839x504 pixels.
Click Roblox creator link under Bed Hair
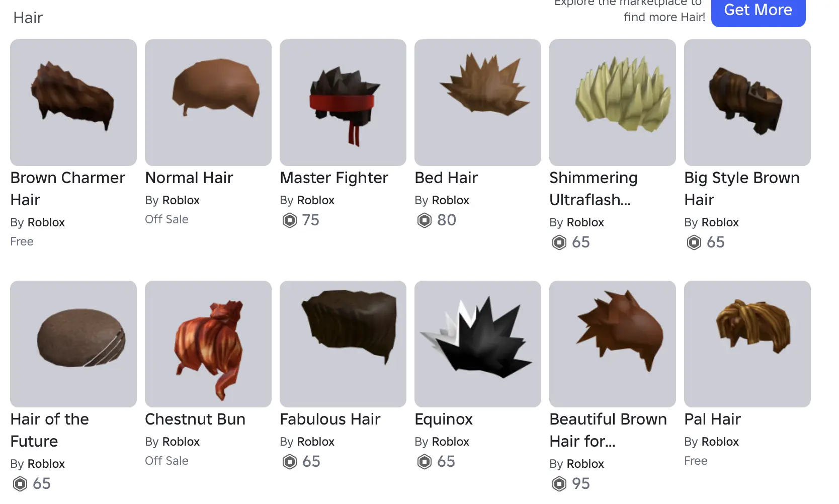(x=450, y=200)
